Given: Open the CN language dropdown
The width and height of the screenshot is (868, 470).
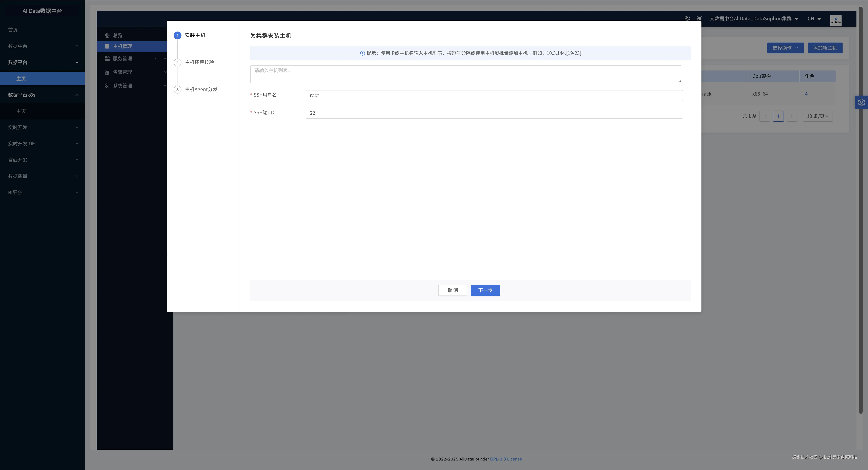Looking at the screenshot, I should pyautogui.click(x=814, y=19).
